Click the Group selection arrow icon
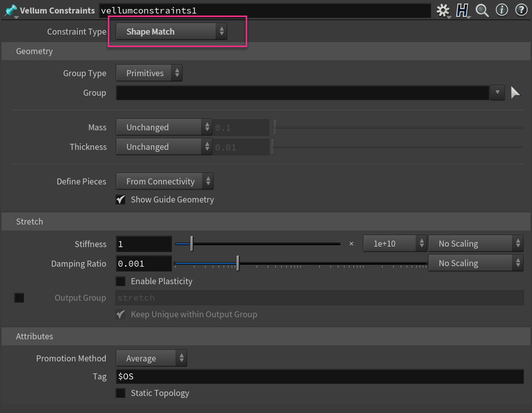This screenshot has width=532, height=413. (x=515, y=93)
